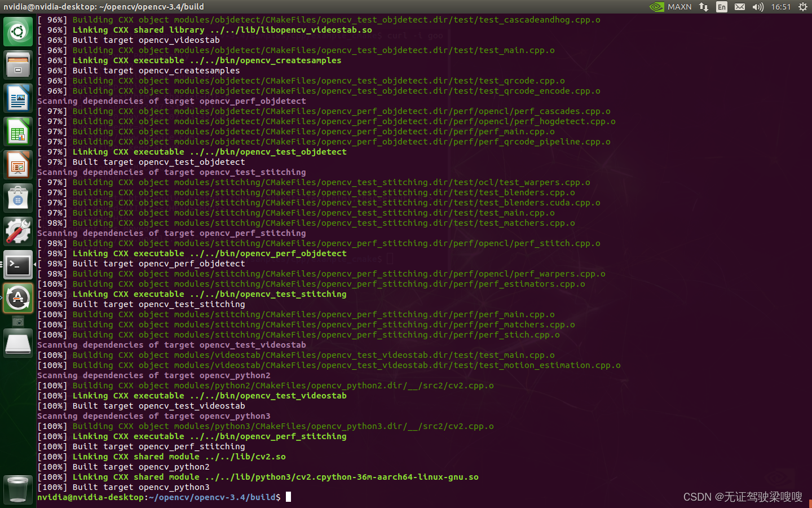The width and height of the screenshot is (812, 508).
Task: Open the En keyboard input indicator
Action: tap(722, 7)
